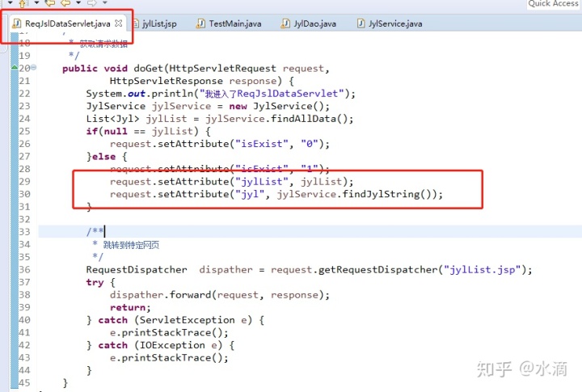This screenshot has height=392, width=582.
Task: Click line number 29 in the gutter
Action: (x=24, y=182)
